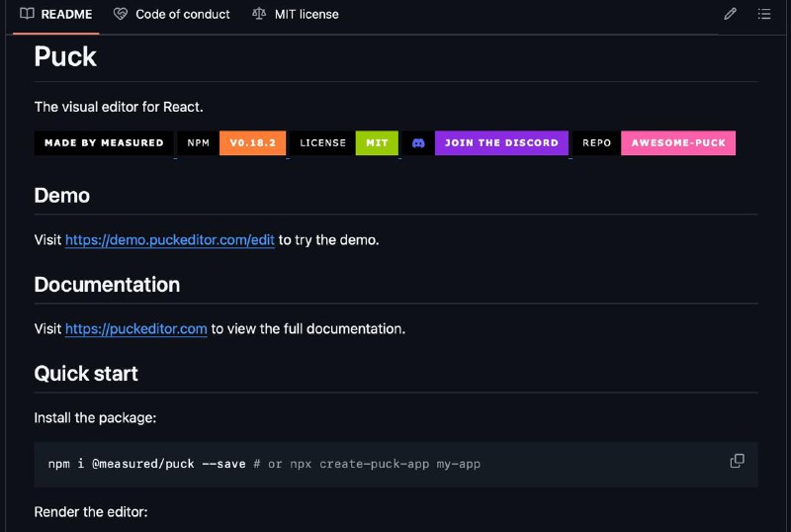
Task: Click the npm i @measured/puck code line
Action: pyautogui.click(x=264, y=464)
